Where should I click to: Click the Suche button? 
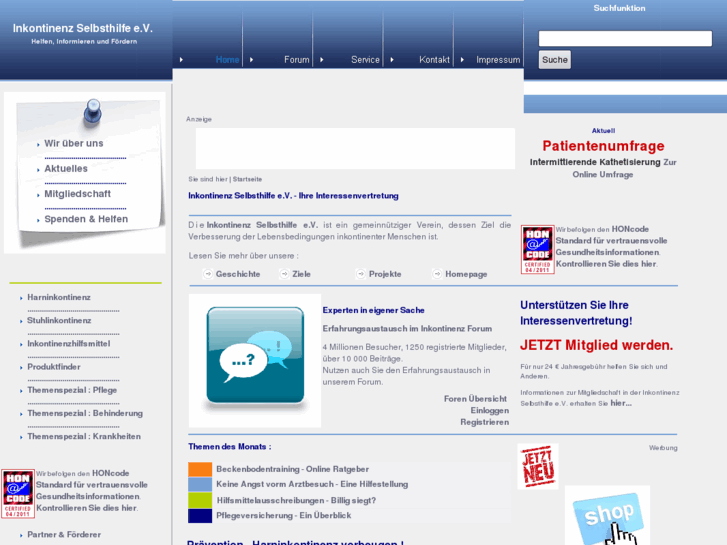555,60
